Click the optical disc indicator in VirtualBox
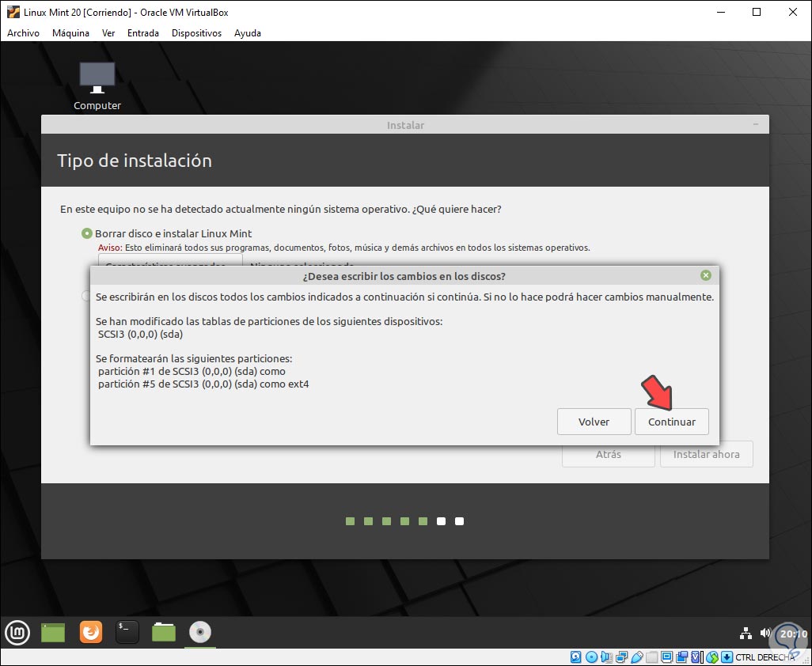812x666 pixels. tap(591, 657)
